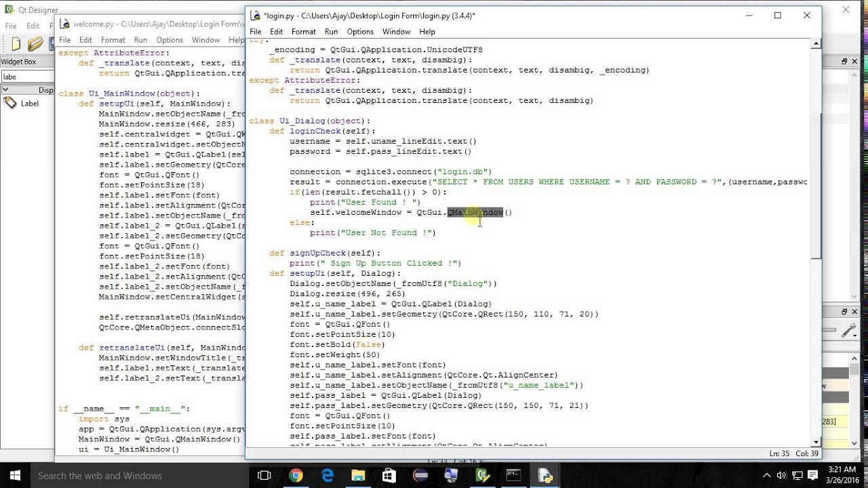Image resolution: width=868 pixels, height=488 pixels.
Task: Click 'def loginCheck(self):' line in login.py
Action: (x=322, y=131)
